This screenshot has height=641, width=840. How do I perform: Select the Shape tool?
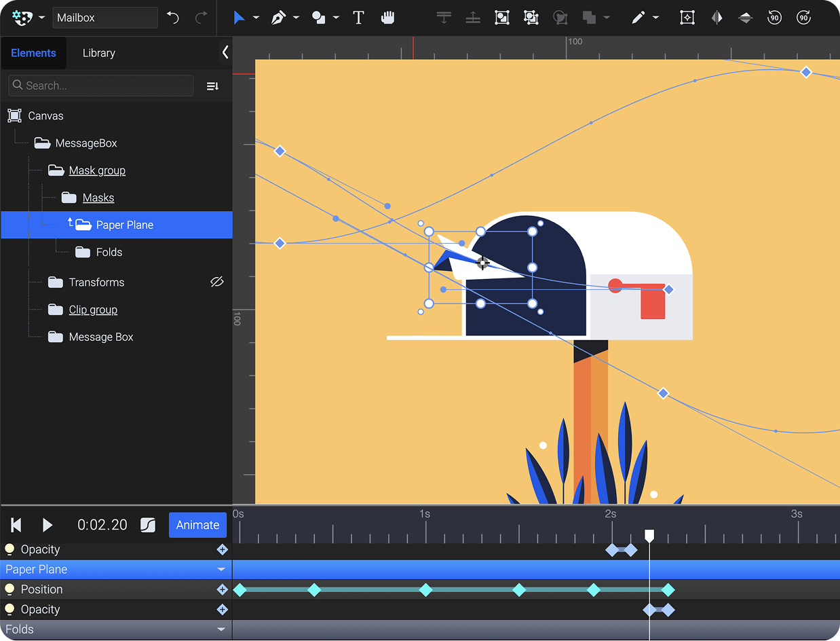(318, 17)
